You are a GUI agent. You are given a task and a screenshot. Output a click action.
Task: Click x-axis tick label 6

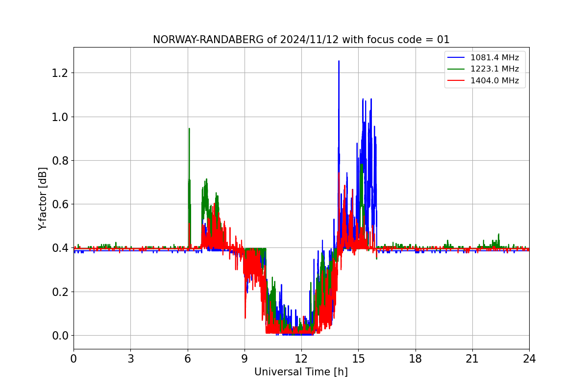tap(188, 359)
